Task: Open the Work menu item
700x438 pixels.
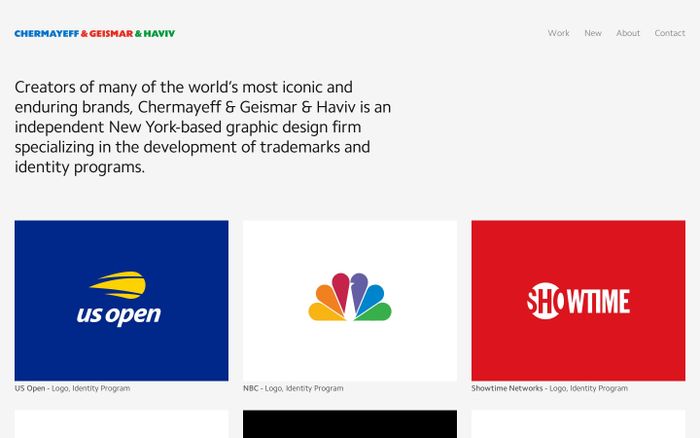Action: [x=558, y=33]
